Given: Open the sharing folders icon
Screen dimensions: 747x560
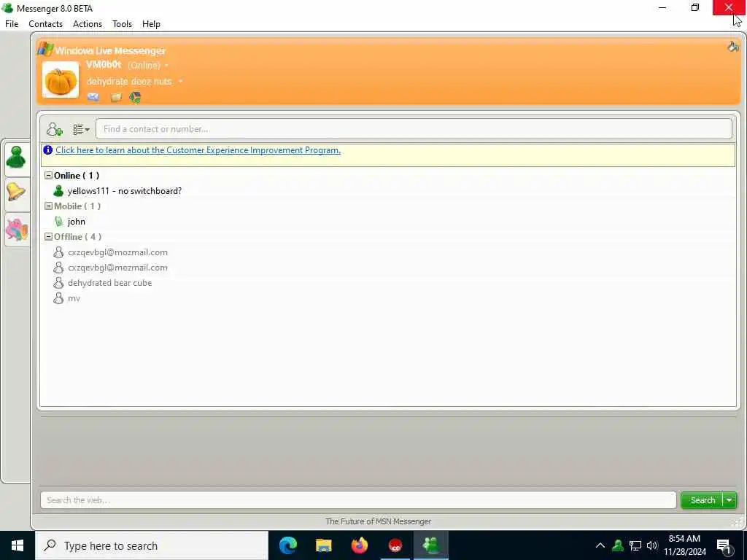Looking at the screenshot, I should pyautogui.click(x=116, y=98).
